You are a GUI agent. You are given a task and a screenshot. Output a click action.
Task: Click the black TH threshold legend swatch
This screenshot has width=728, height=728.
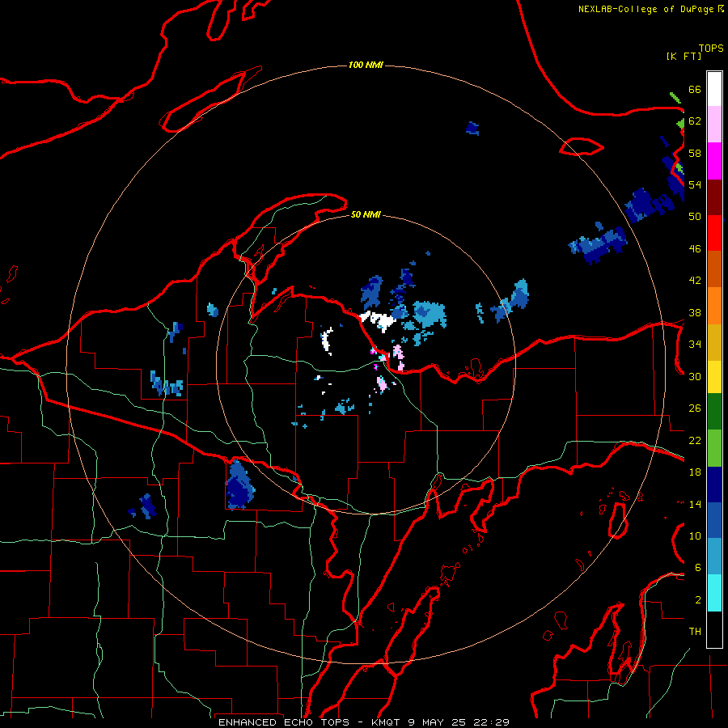714,629
